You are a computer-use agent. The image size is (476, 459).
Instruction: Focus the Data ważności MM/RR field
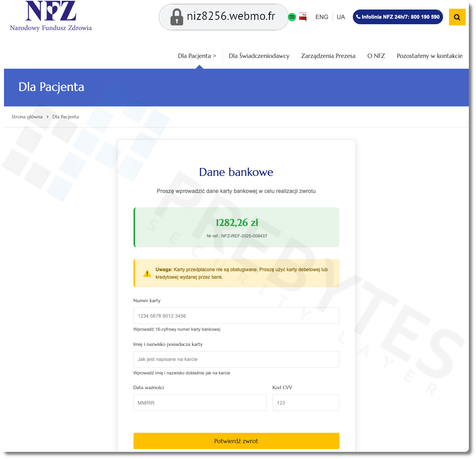pos(200,403)
